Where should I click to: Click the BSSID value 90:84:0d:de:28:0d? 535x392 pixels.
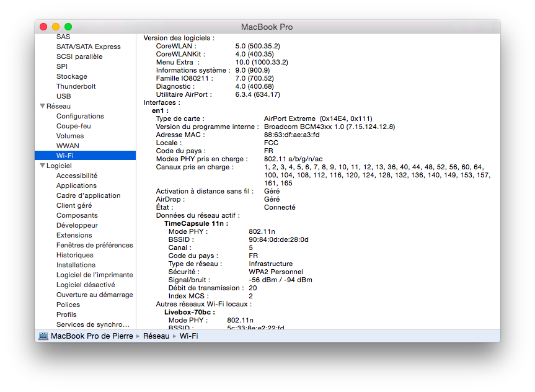(x=278, y=239)
